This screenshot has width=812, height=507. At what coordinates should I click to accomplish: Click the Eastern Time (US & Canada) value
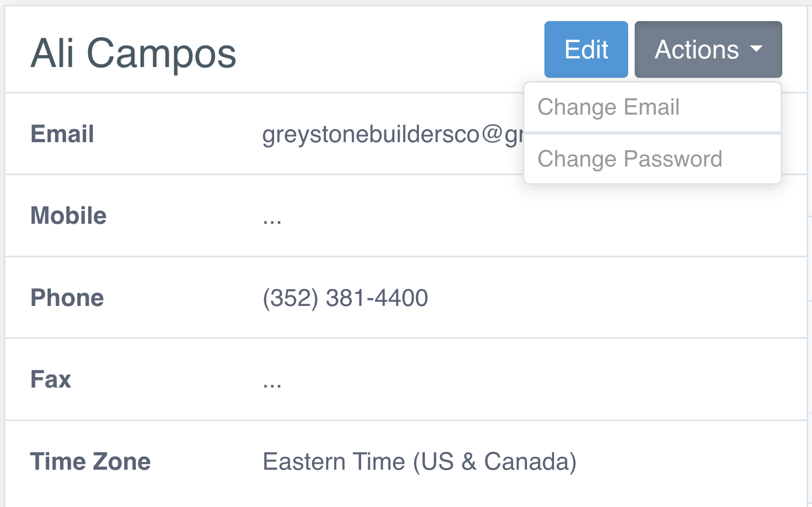pyautogui.click(x=420, y=462)
